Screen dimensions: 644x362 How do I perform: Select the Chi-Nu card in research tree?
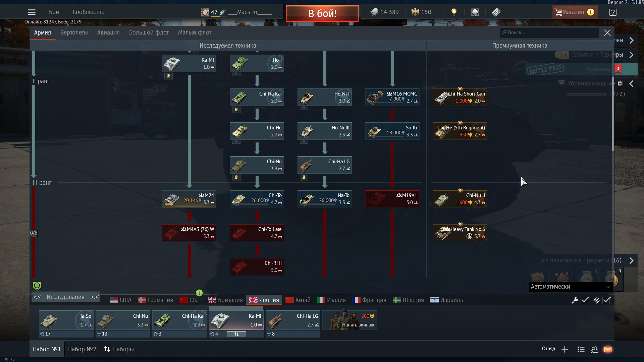tap(257, 165)
